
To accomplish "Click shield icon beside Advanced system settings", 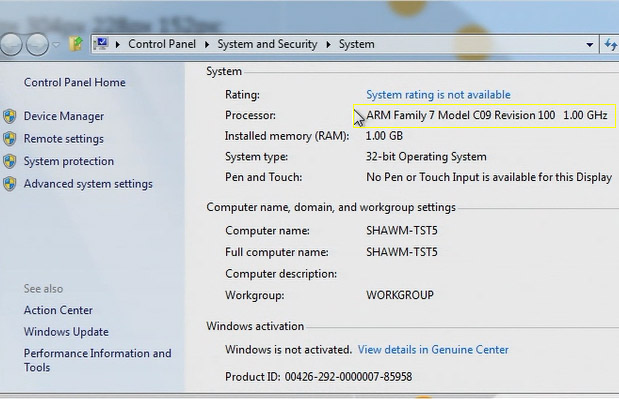I will tap(9, 184).
